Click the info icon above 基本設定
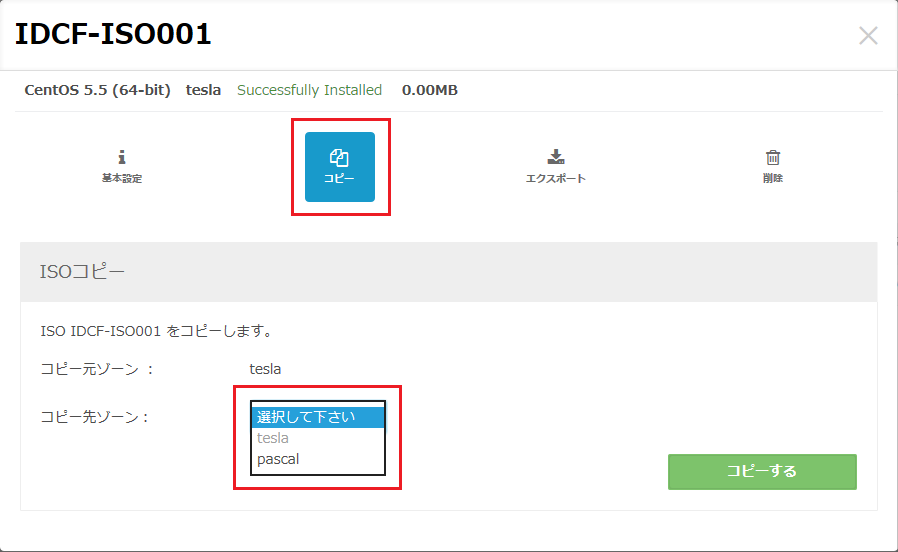The width and height of the screenshot is (898, 552). click(122, 157)
